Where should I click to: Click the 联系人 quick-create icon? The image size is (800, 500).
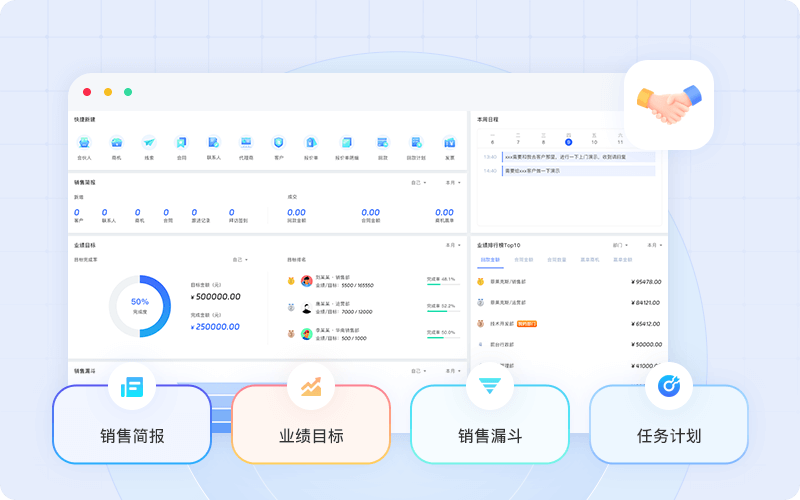tap(213, 143)
